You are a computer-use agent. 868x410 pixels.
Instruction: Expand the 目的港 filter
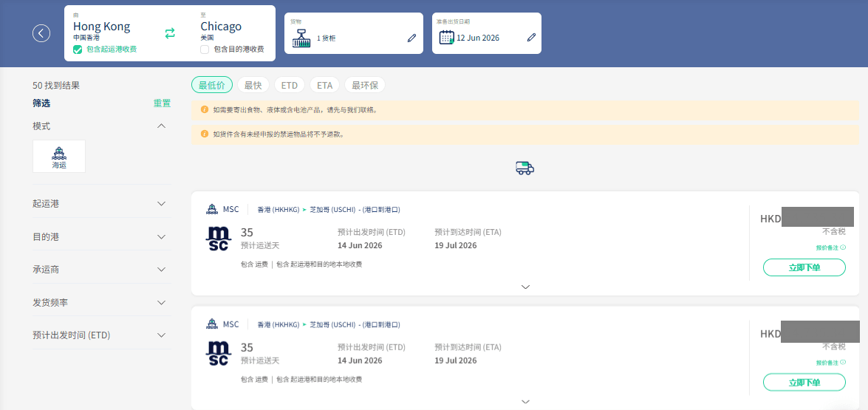pyautogui.click(x=161, y=237)
